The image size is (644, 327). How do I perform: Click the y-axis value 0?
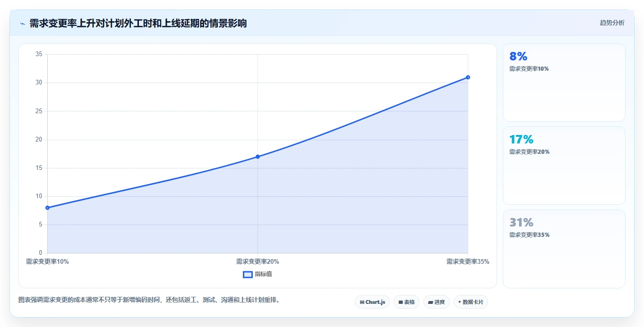[x=41, y=253]
